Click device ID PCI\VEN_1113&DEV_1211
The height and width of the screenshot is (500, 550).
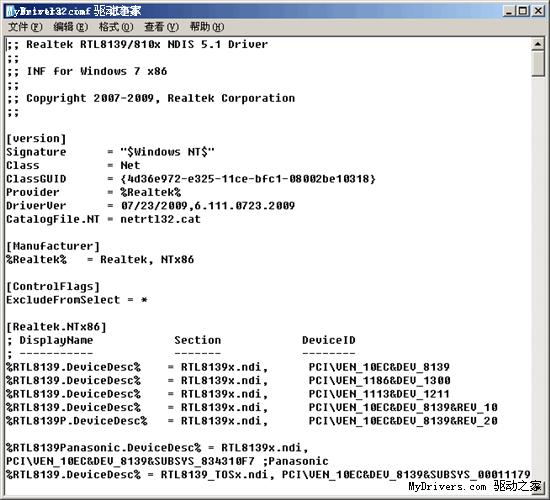coord(379,394)
